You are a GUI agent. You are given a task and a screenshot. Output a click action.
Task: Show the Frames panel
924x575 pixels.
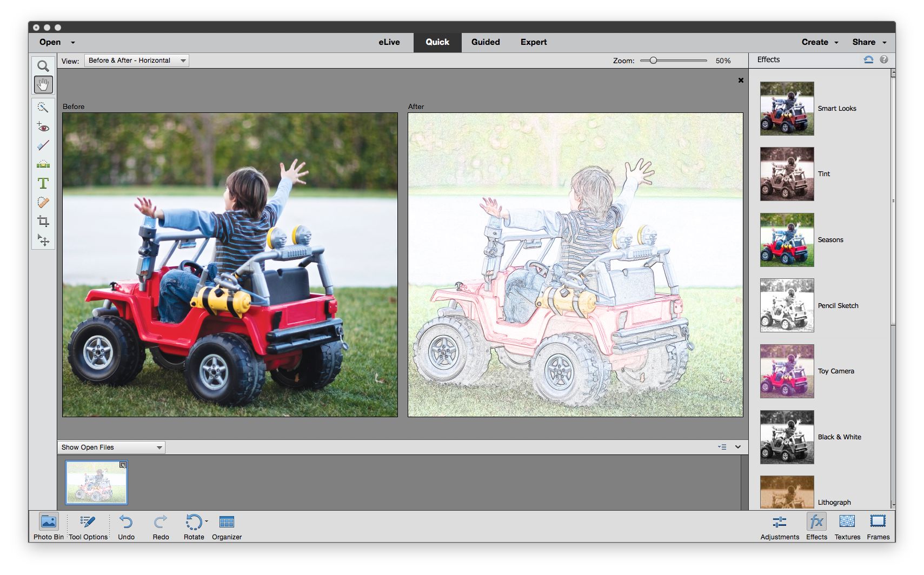pos(878,526)
